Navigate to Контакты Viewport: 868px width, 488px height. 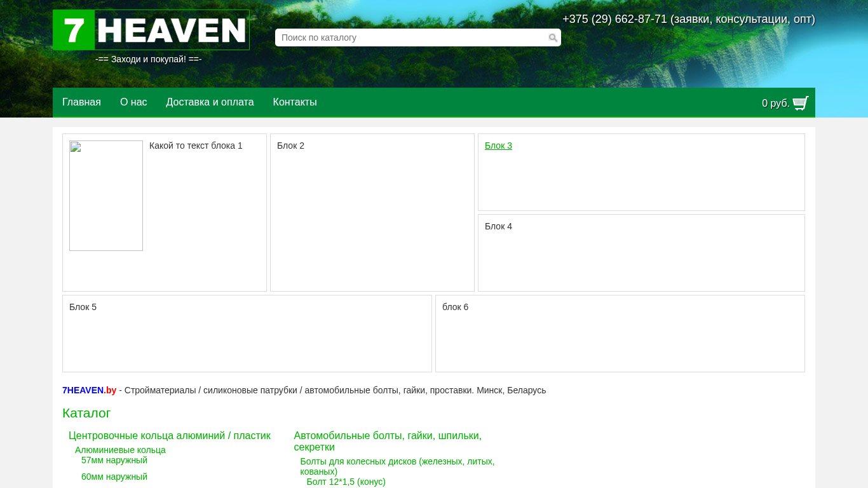[x=295, y=102]
